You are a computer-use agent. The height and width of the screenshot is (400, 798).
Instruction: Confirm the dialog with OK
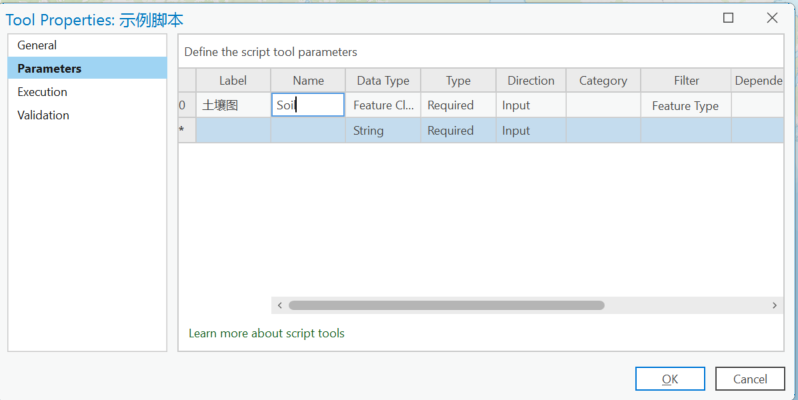coord(670,379)
